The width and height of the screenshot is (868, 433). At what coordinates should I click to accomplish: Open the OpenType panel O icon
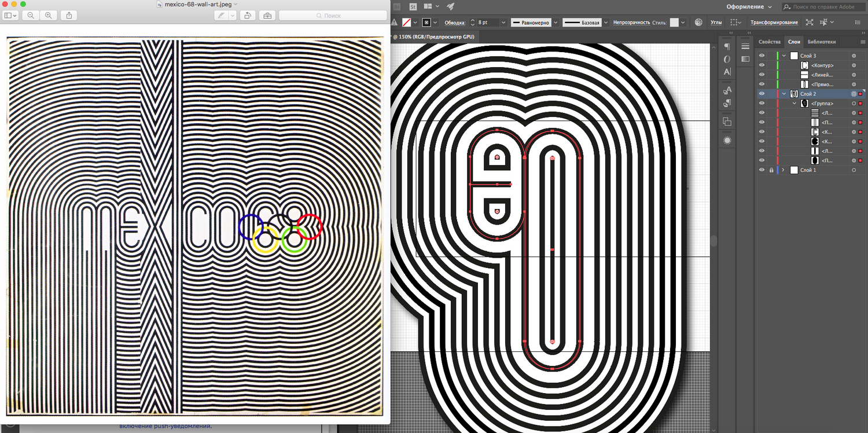tap(727, 59)
